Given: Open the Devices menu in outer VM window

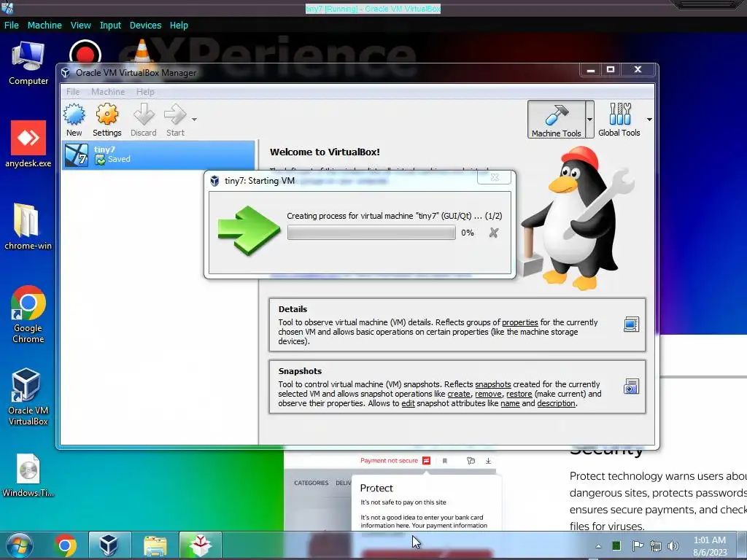Looking at the screenshot, I should 145,26.
